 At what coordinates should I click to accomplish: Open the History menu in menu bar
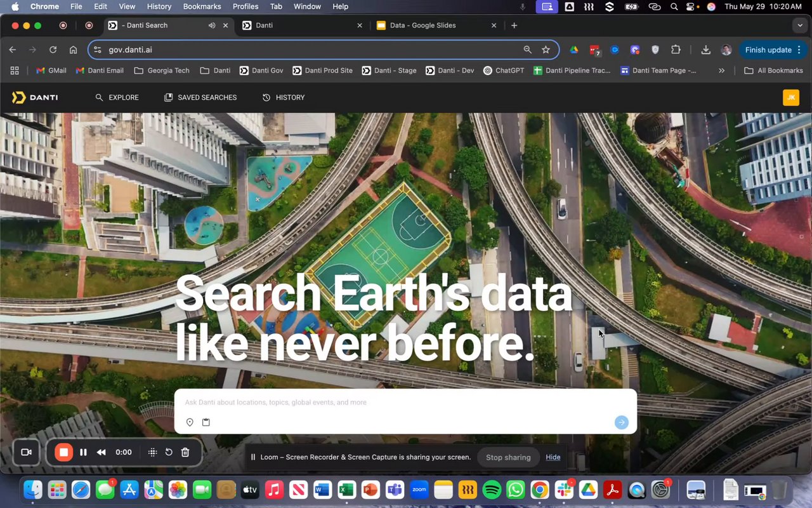click(x=159, y=6)
